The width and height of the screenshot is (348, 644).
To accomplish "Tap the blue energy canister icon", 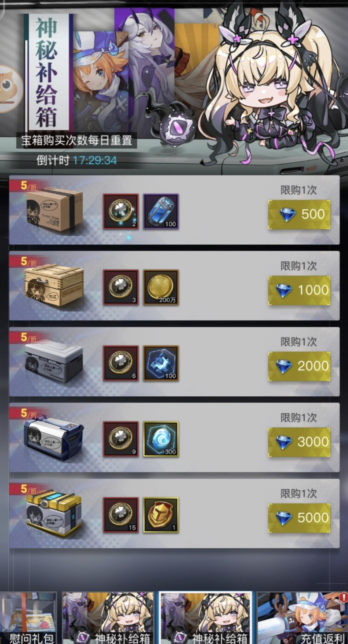I will click(x=161, y=212).
